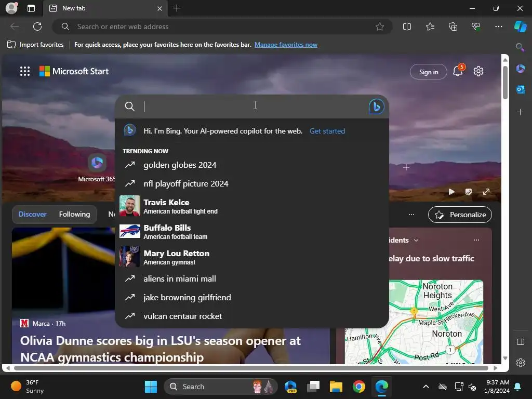Open feed more options ellipsis
This screenshot has width=532, height=399.
[x=411, y=215]
